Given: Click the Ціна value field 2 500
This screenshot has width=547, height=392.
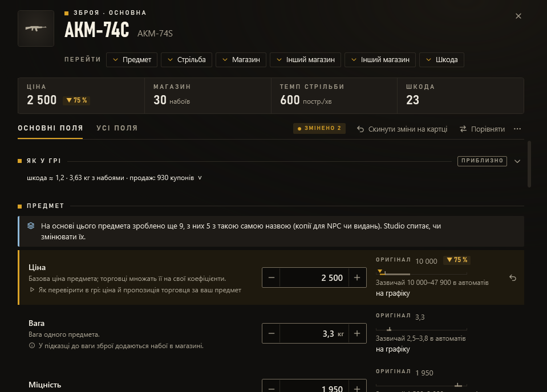Looking at the screenshot, I should coord(314,277).
